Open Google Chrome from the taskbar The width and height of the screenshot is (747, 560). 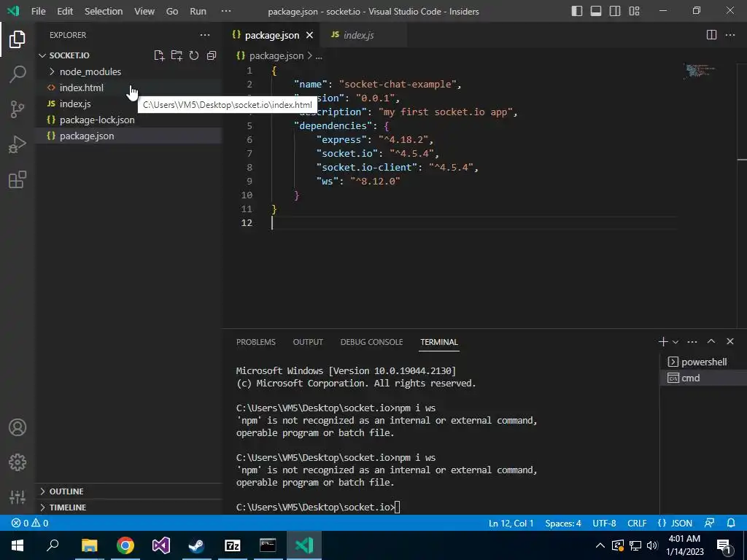pyautogui.click(x=125, y=545)
